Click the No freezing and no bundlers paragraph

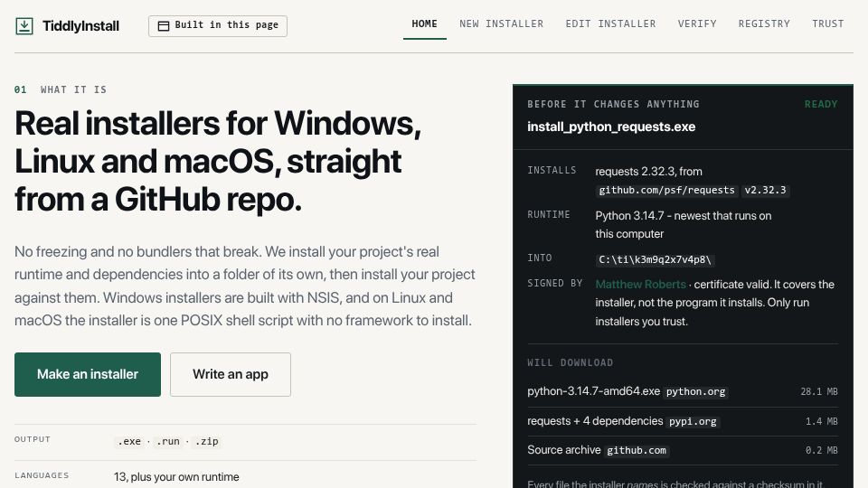coord(245,286)
